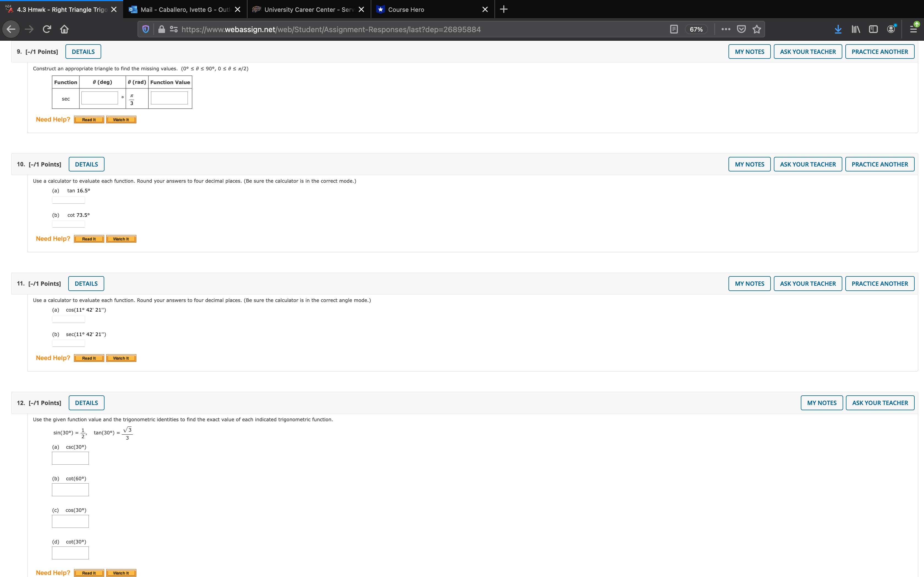The width and height of the screenshot is (924, 577).
Task: Open the Firefox hamburger menu
Action: 913,29
